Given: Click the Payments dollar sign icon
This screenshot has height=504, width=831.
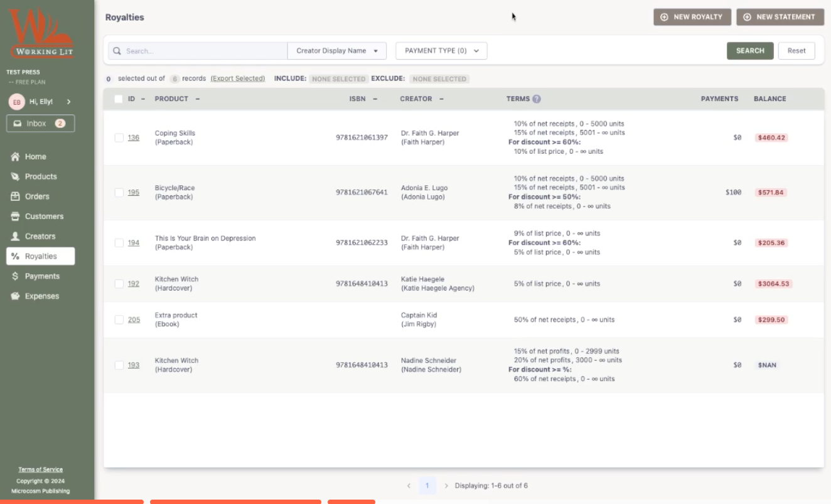Looking at the screenshot, I should 15,276.
